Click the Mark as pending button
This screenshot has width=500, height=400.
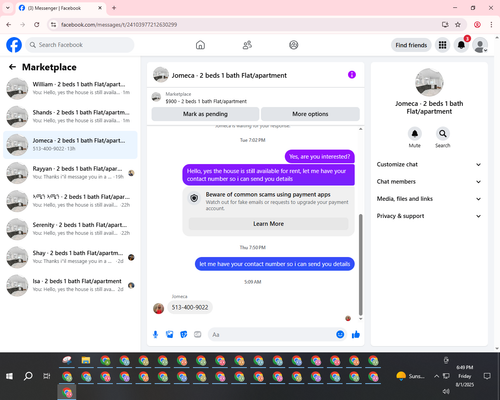(x=205, y=114)
